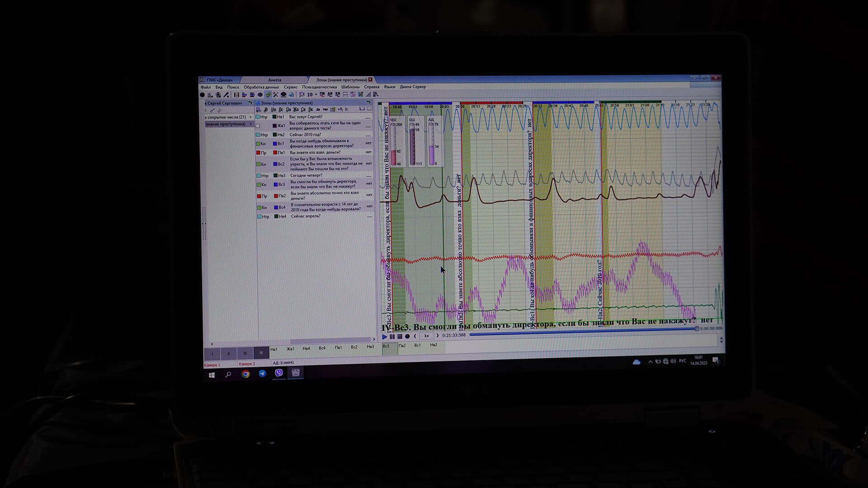
Task: Expand the 'сокрытие числа (21)' test item
Action: [250, 117]
